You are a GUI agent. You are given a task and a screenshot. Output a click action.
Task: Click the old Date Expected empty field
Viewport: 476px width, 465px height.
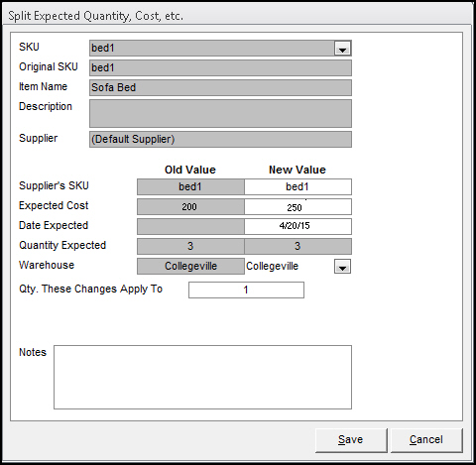(x=190, y=226)
